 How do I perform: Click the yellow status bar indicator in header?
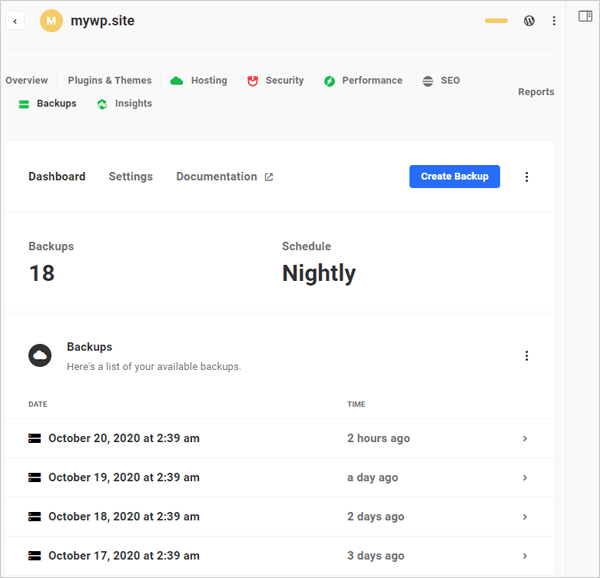point(496,21)
